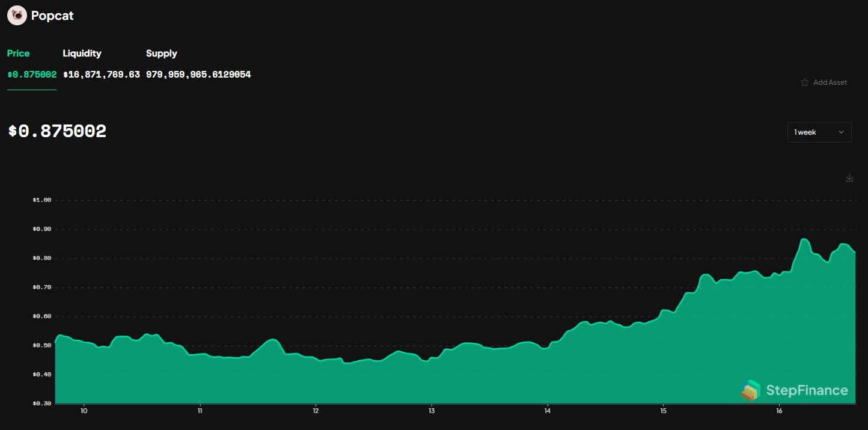Open the "1 week" timeframe dropdown
Viewport: 868px width, 430px height.
[819, 132]
